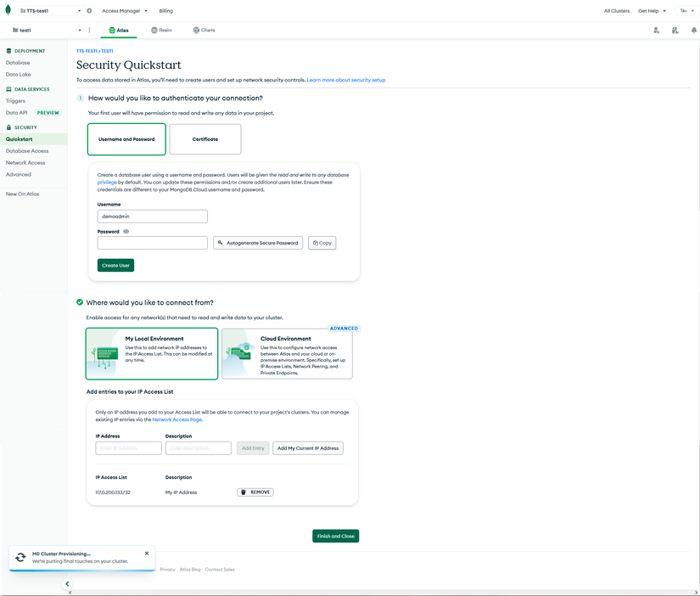Click the horizontal scrollbar left arrow
This screenshot has width=700, height=596.
click(70, 593)
